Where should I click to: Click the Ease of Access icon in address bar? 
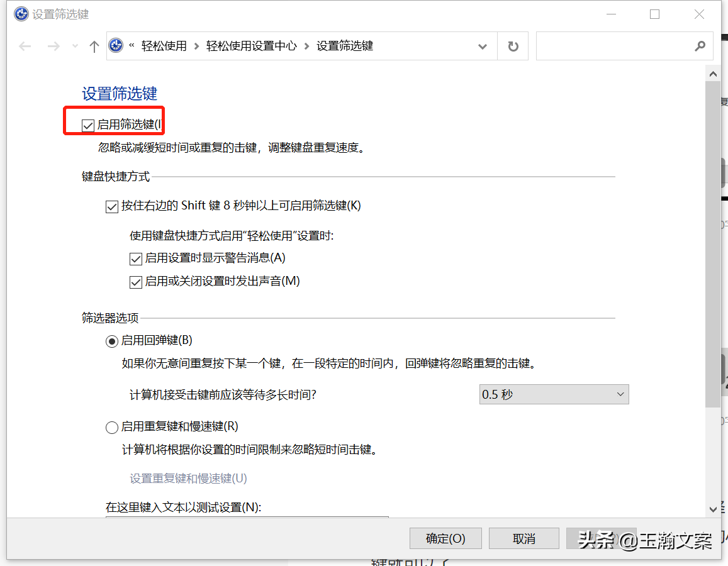(116, 46)
